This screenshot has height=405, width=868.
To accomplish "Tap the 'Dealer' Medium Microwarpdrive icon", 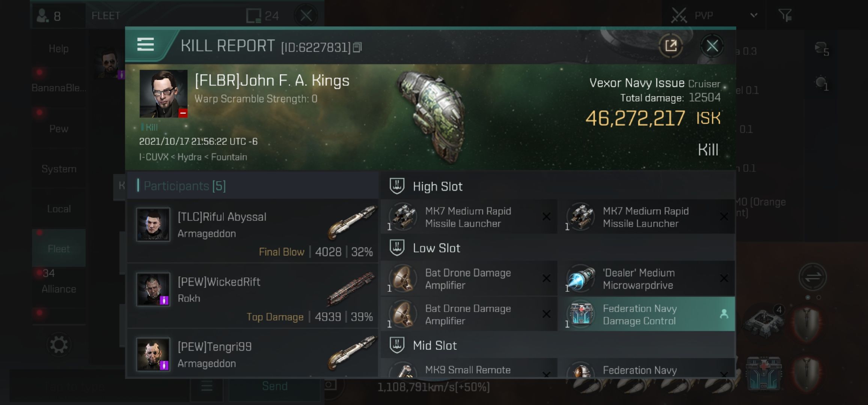I will coord(581,279).
